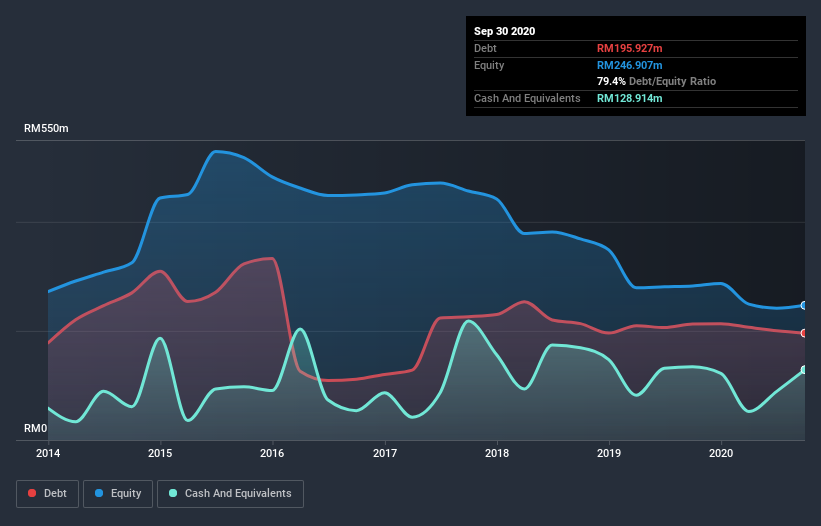Click the blue Equity legend dot
This screenshot has height=526, width=821.
click(99, 493)
